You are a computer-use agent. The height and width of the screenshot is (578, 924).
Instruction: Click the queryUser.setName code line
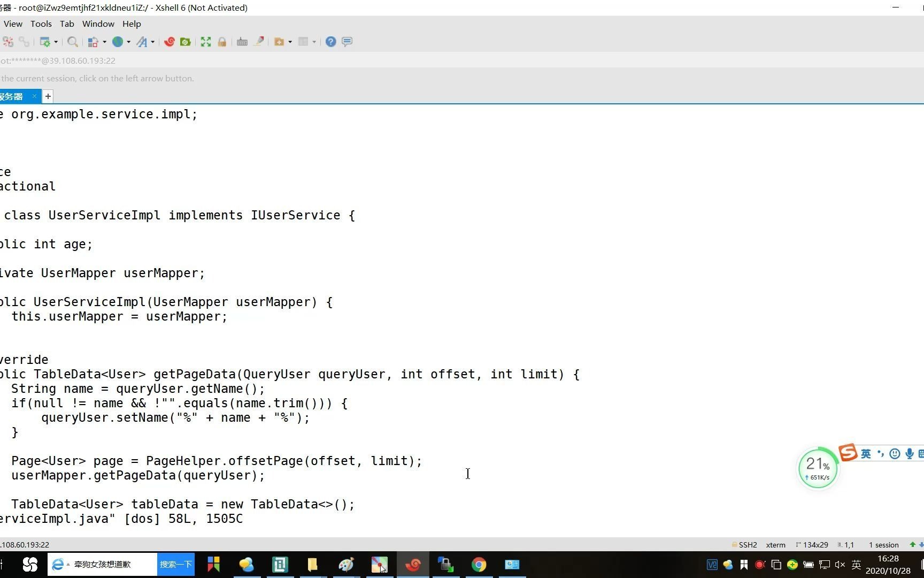[x=175, y=417]
